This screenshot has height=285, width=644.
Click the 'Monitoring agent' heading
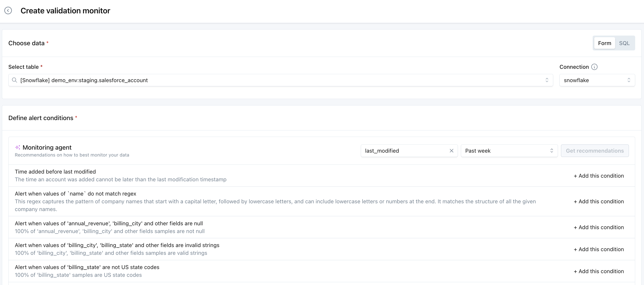47,147
